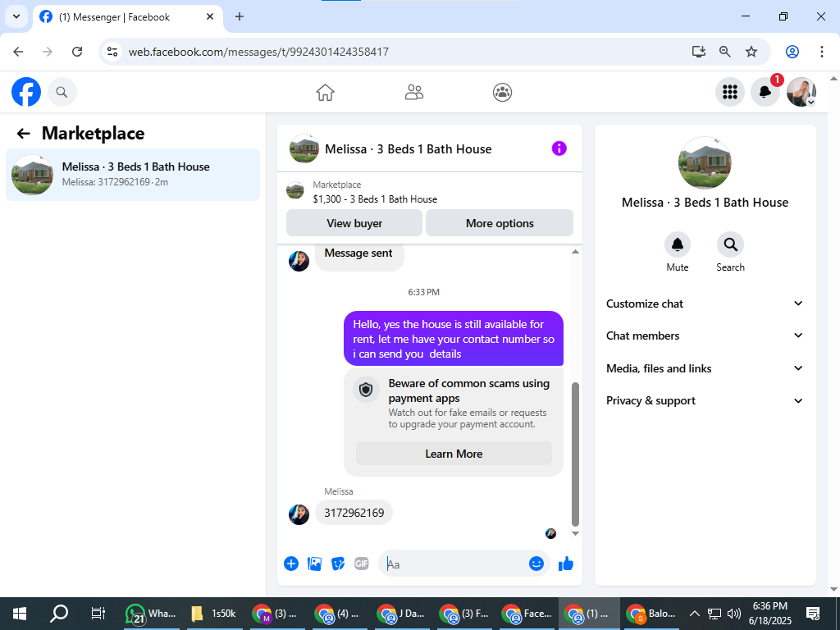The height and width of the screenshot is (630, 840).
Task: Open emoji picker smiley icon
Action: point(536,563)
